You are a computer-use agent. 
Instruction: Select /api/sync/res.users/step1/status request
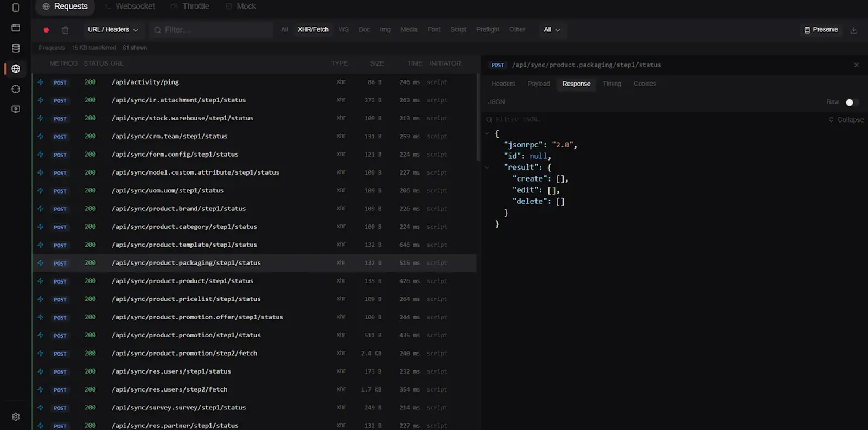coord(254,371)
